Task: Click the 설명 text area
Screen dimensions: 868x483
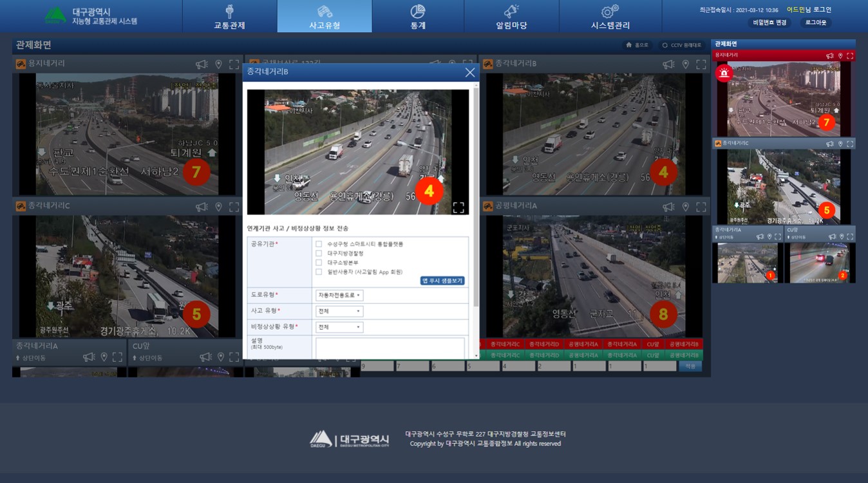Action: [x=390, y=348]
